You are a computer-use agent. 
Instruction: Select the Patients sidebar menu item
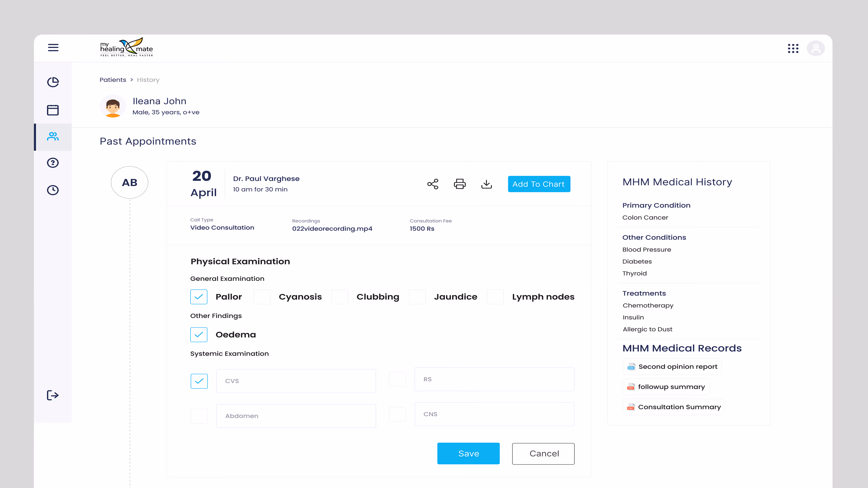[x=53, y=136]
